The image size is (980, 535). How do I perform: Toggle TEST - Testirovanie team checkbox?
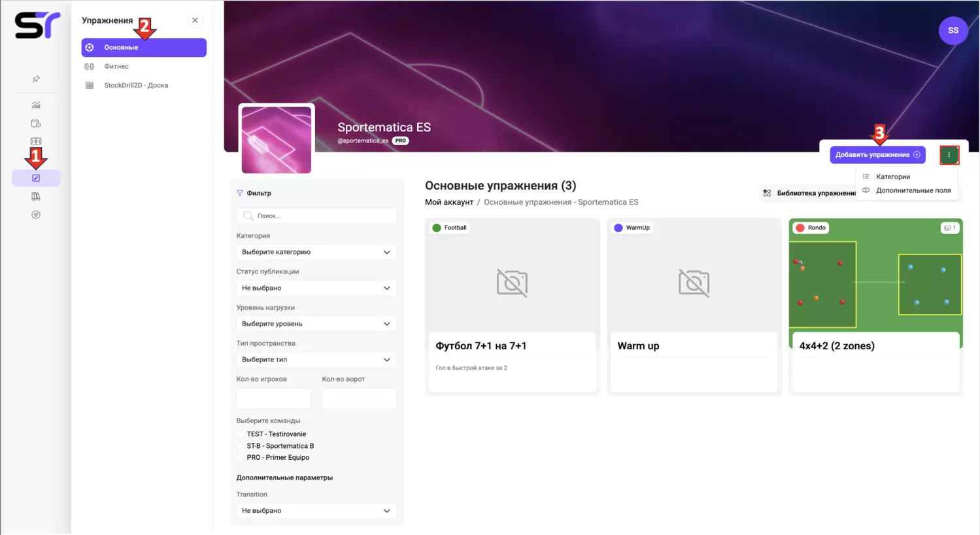pos(241,434)
